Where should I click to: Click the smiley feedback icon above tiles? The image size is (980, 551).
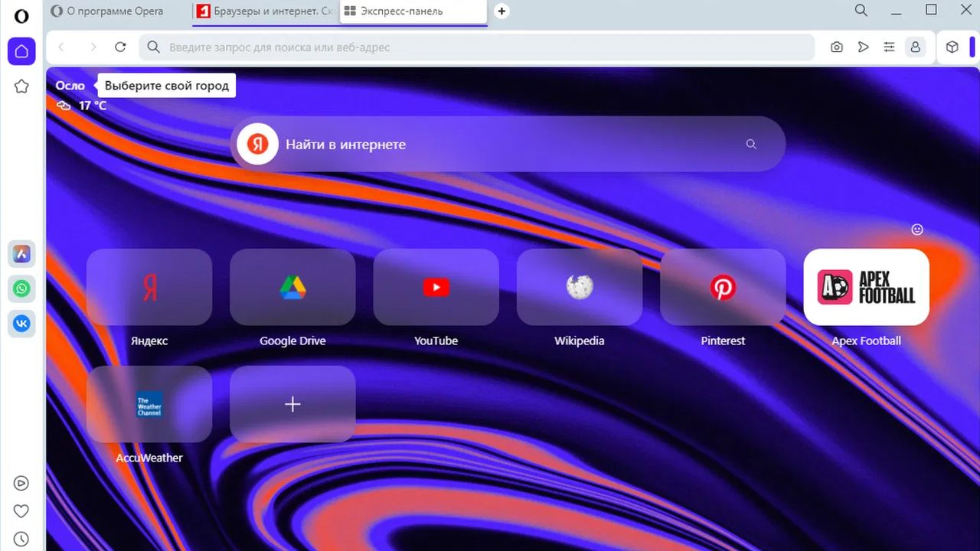pyautogui.click(x=917, y=230)
